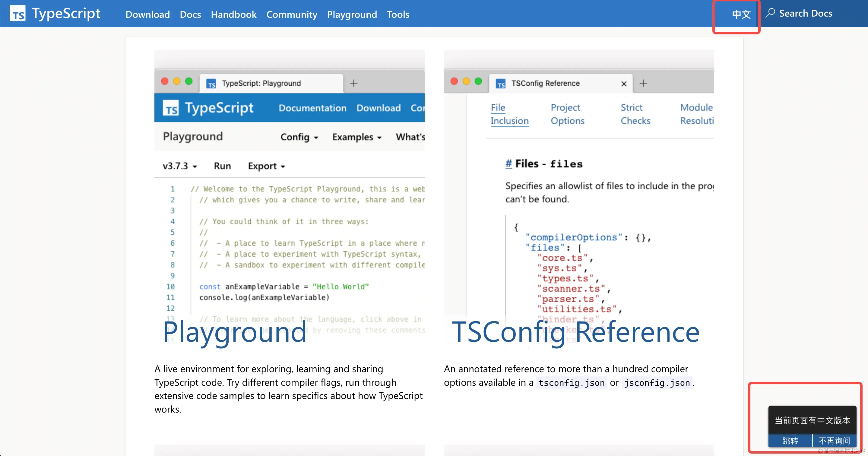The height and width of the screenshot is (456, 868).
Task: Close the TSConfig Reference tab X
Action: [624, 84]
